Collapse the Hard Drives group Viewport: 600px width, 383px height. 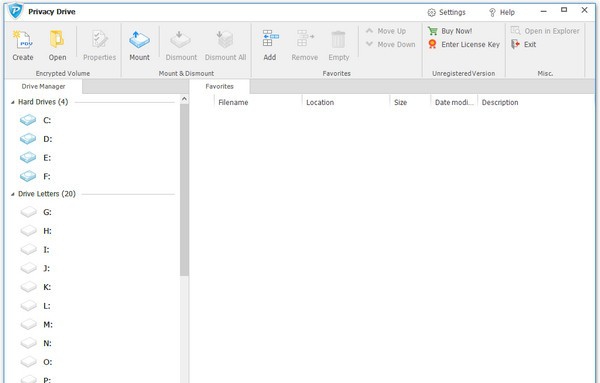13,102
